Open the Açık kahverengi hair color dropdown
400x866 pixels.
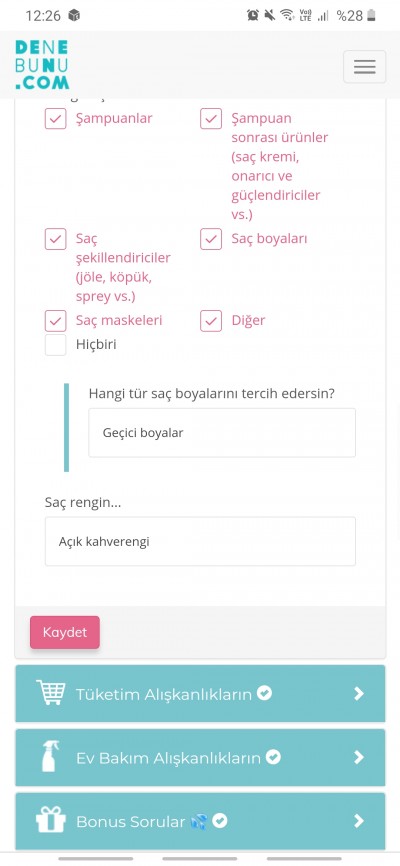point(200,541)
